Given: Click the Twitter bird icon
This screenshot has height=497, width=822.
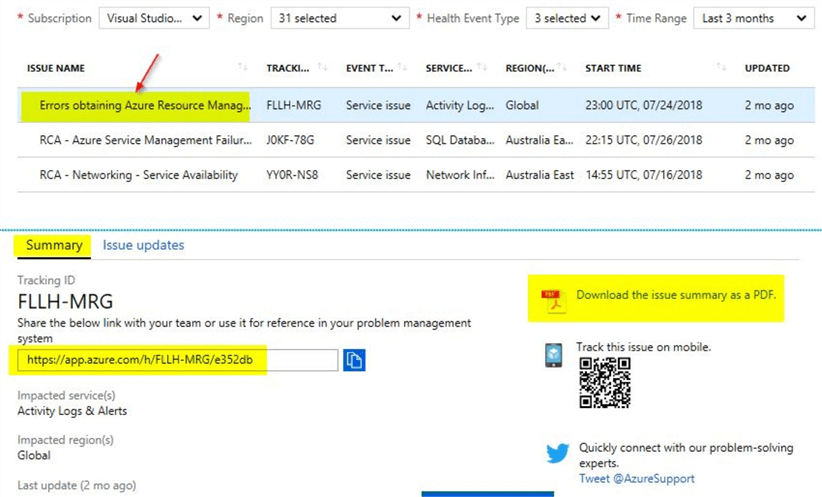Looking at the screenshot, I should point(557,453).
